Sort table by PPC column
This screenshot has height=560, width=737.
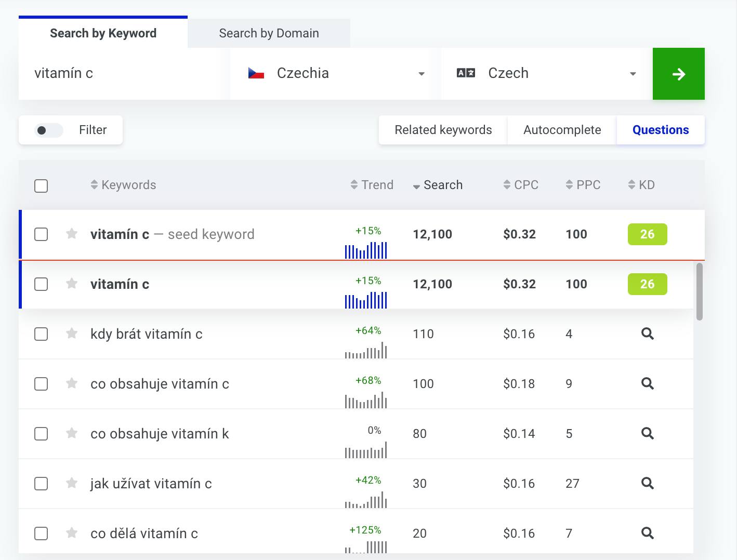pos(583,185)
